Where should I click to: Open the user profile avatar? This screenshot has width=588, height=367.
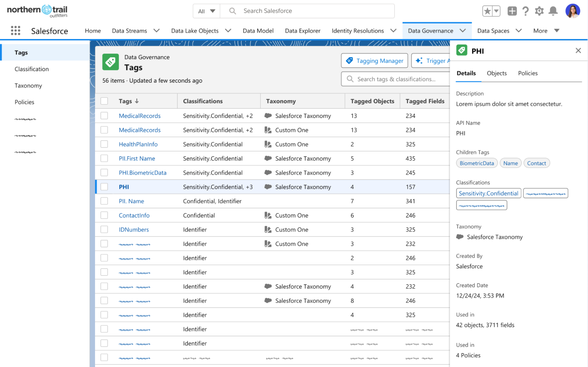point(573,11)
